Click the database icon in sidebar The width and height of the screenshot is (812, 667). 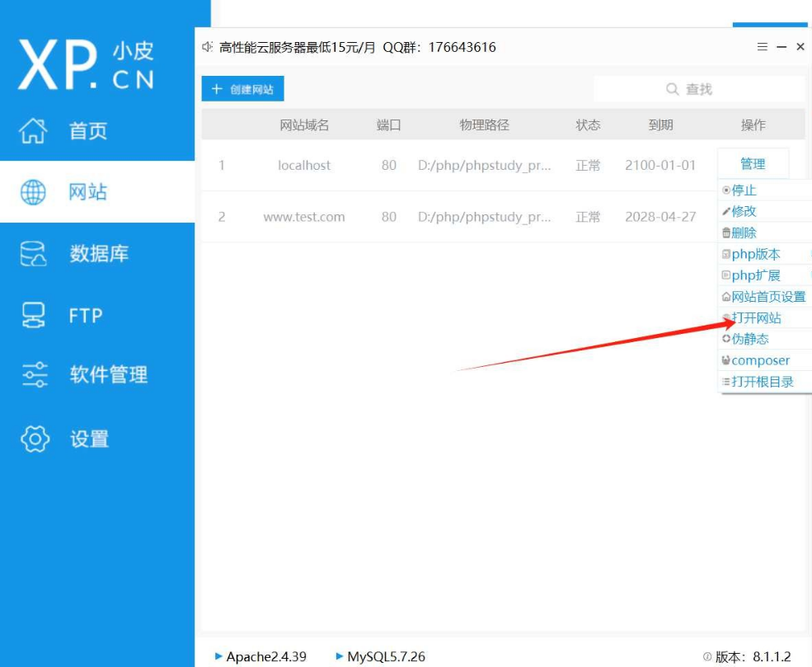tap(34, 254)
